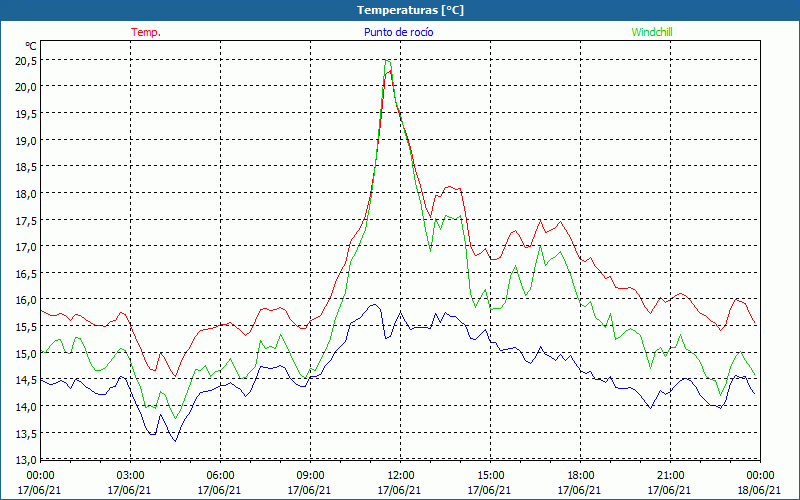Click the '18,0' y-axis value
Image resolution: width=800 pixels, height=500 pixels.
tap(26, 193)
